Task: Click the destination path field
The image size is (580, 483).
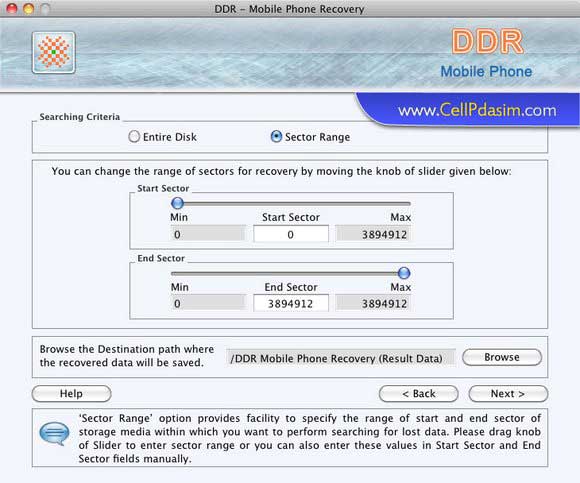Action: (x=341, y=358)
